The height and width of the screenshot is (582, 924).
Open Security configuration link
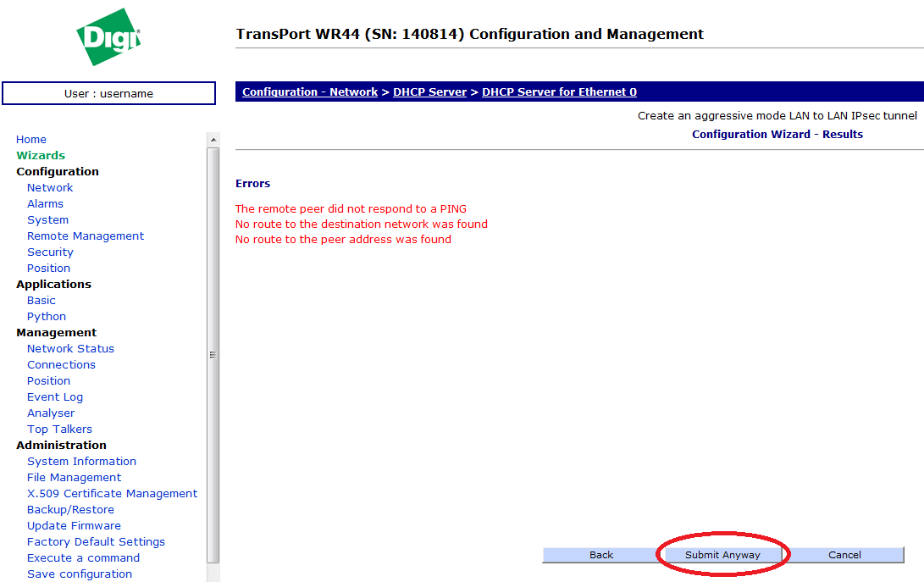pos(50,252)
